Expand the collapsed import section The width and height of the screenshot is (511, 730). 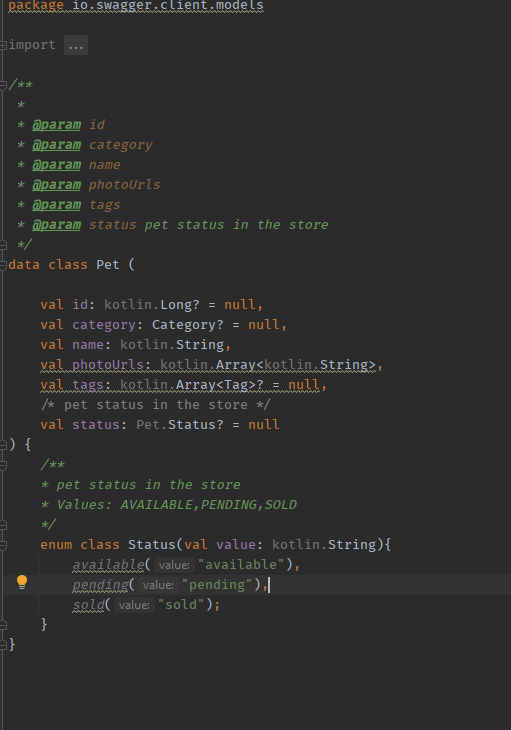click(3, 45)
